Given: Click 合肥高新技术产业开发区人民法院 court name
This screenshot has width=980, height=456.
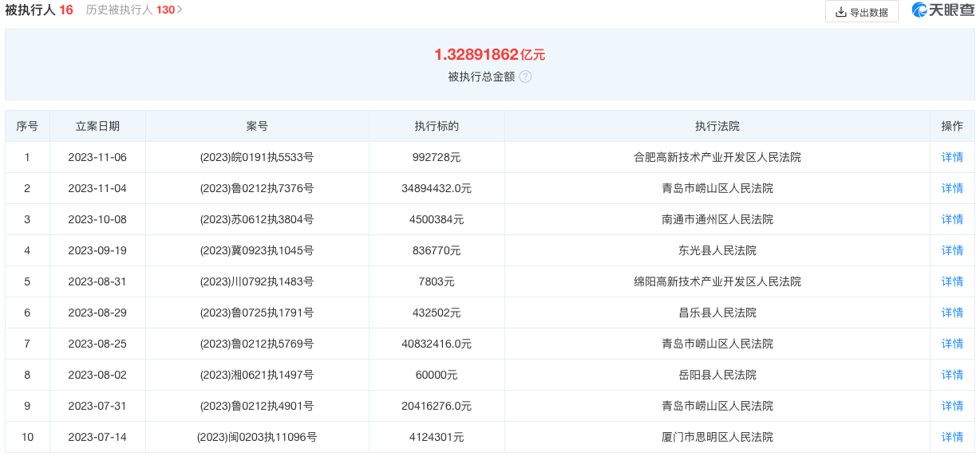Looking at the screenshot, I should point(717,158).
